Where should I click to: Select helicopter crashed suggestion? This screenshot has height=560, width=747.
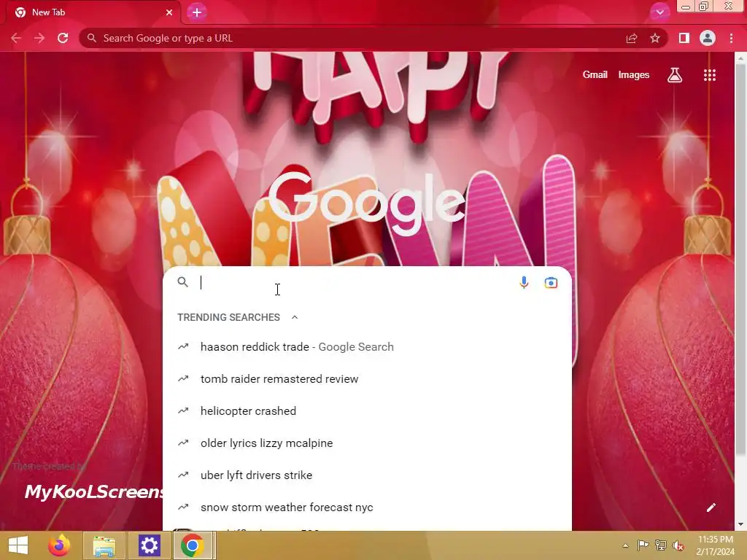coord(367,411)
